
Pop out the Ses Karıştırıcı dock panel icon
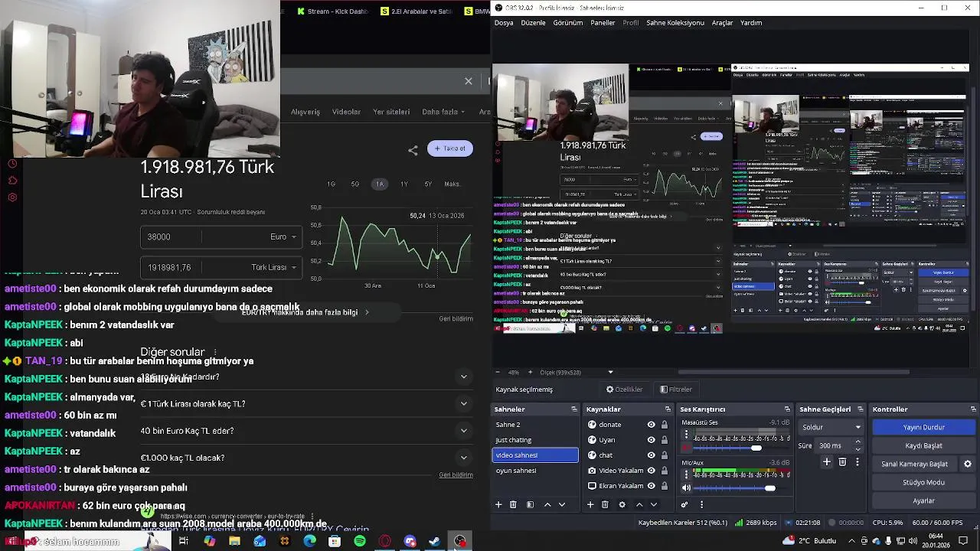787,409
